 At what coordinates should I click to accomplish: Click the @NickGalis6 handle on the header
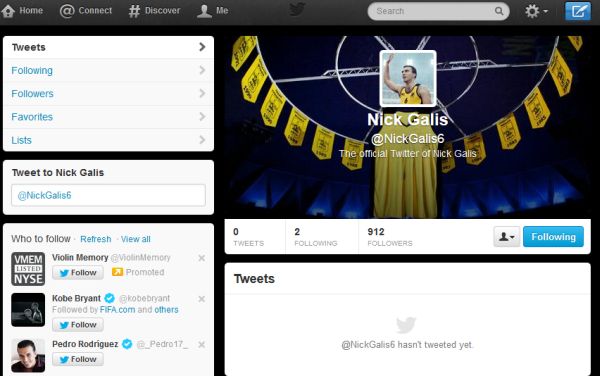[408, 138]
